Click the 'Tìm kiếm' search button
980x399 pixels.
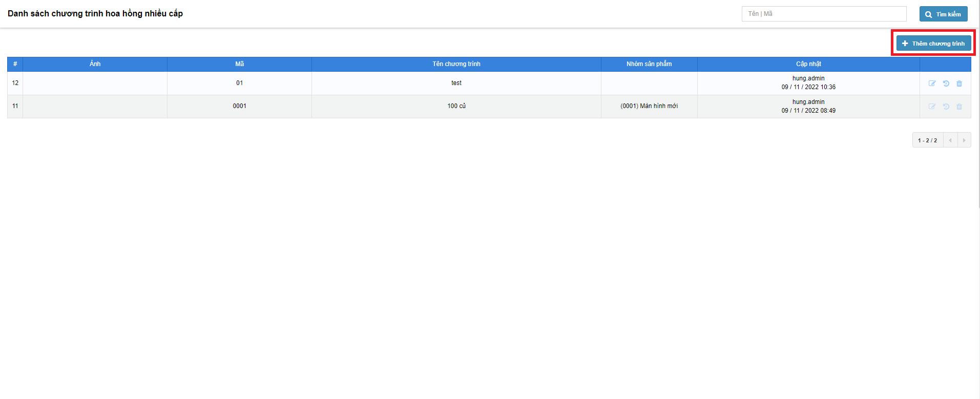tap(943, 14)
